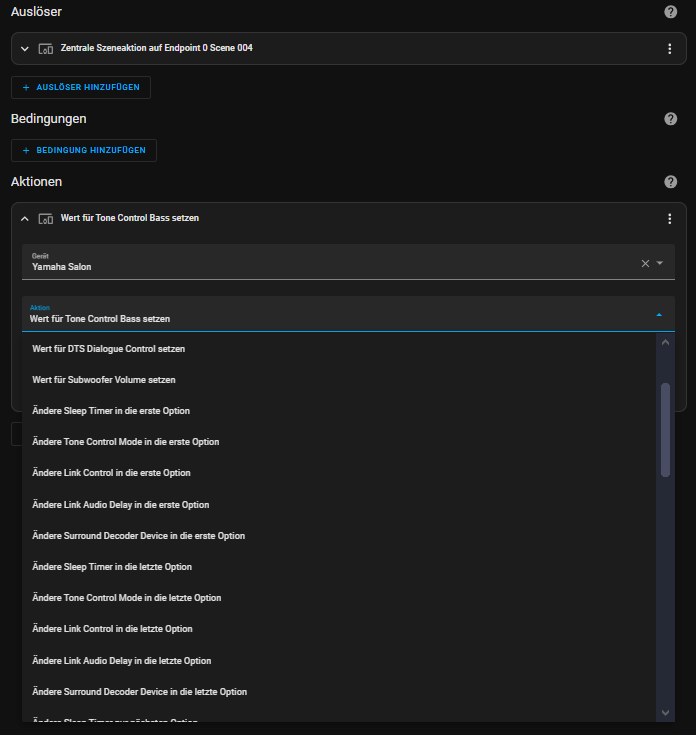Choose Ändere Link Audio Delay in die erste Option
The height and width of the screenshot is (735, 696).
click(338, 504)
